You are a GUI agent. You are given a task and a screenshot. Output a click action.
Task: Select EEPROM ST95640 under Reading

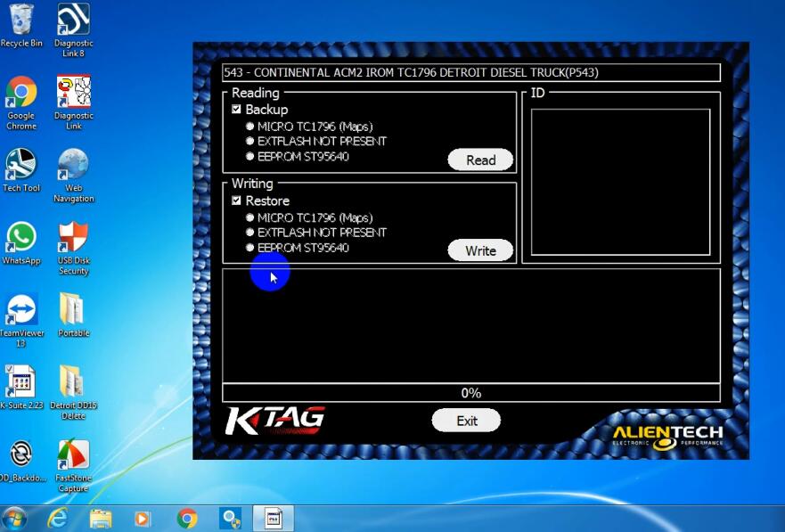(249, 156)
